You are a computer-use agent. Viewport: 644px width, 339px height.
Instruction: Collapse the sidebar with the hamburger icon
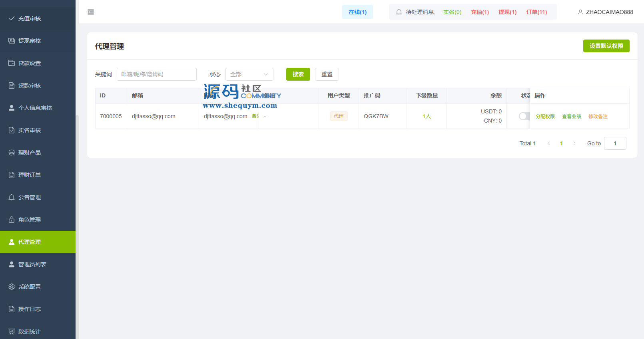point(91,12)
